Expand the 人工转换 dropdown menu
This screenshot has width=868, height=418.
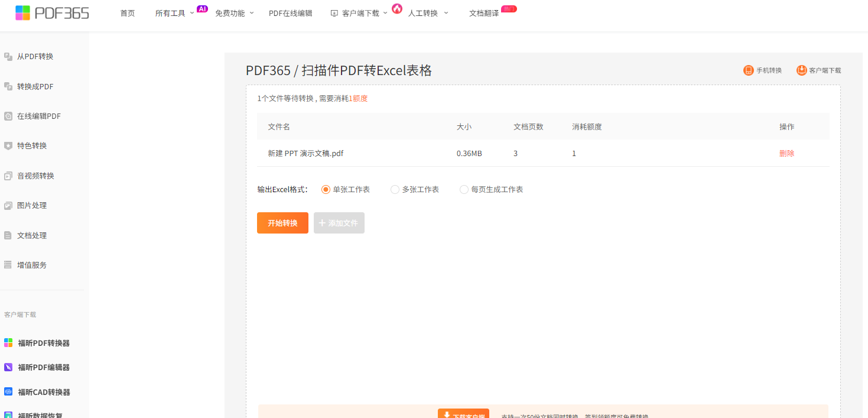pyautogui.click(x=428, y=13)
